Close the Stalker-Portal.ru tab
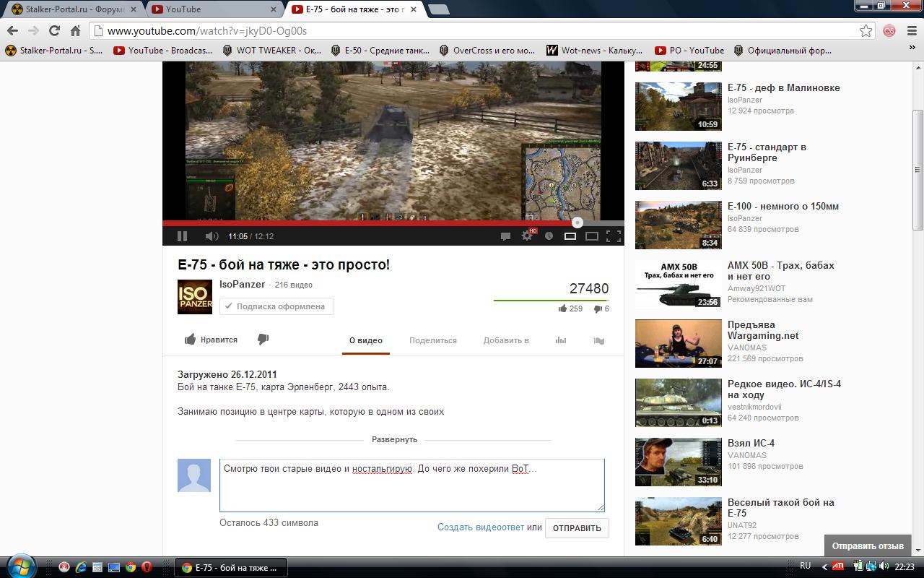The height and width of the screenshot is (578, 924). click(134, 9)
